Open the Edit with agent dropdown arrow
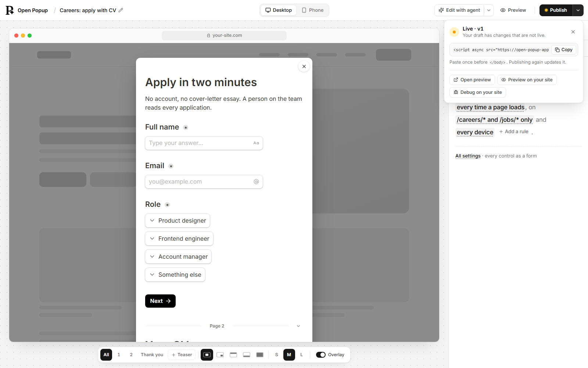588x368 pixels. [489, 10]
